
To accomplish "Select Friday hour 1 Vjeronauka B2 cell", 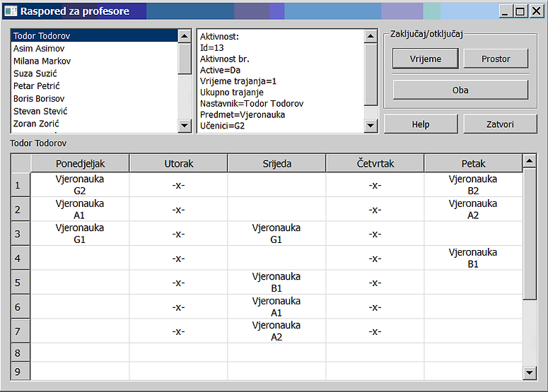I will click(x=473, y=185).
